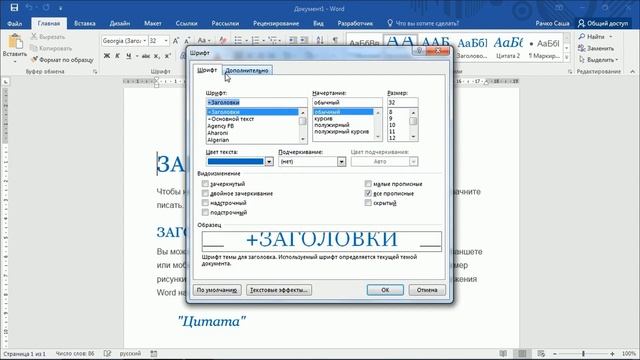Enable the скрытый checkbox
The width and height of the screenshot is (640, 360).
pos(368,203)
